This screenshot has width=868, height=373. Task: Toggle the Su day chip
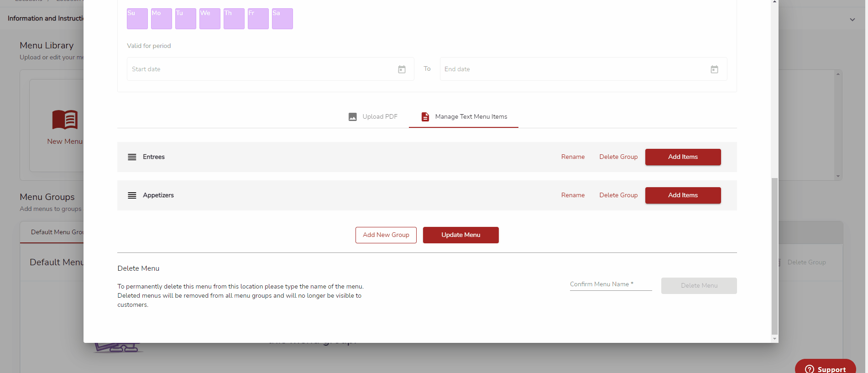137,19
